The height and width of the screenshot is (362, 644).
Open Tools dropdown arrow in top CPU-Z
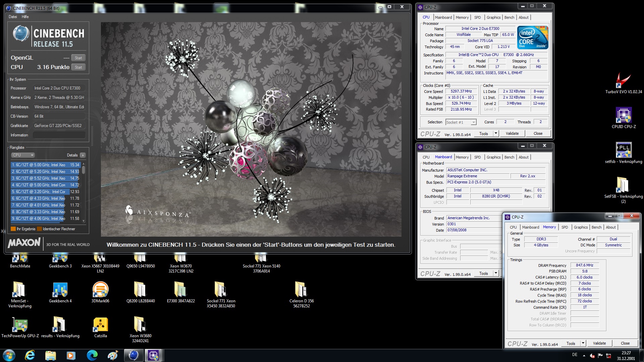pos(496,133)
